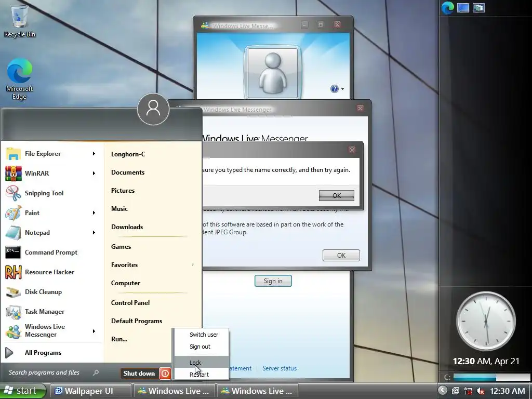Click the 12:30 AM taskbar clock
Viewport: 532px width, 399px height.
[508, 391]
